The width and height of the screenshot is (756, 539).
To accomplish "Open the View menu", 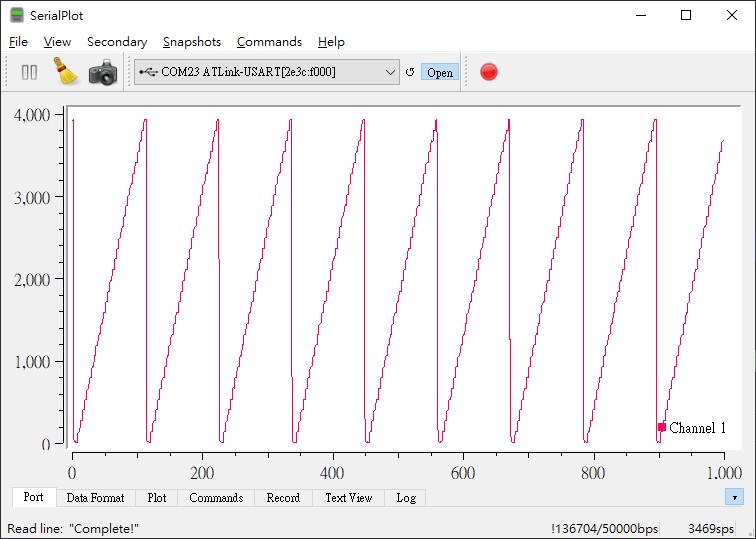I will [57, 42].
